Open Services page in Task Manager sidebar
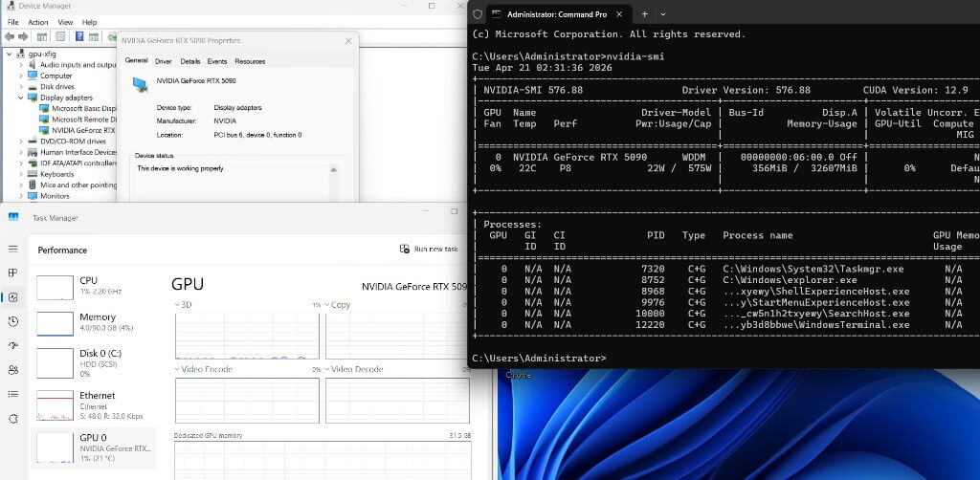The image size is (980, 480). [13, 419]
